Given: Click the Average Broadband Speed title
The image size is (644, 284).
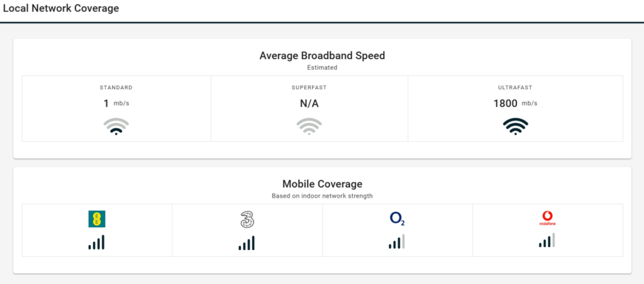Looking at the screenshot, I should [x=322, y=55].
